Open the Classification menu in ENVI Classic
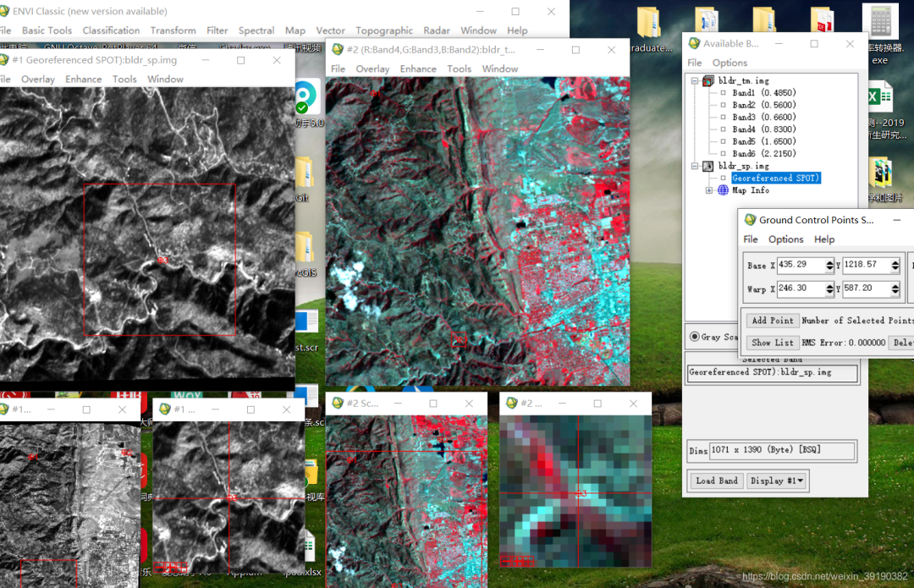914x588 pixels. coord(111,30)
